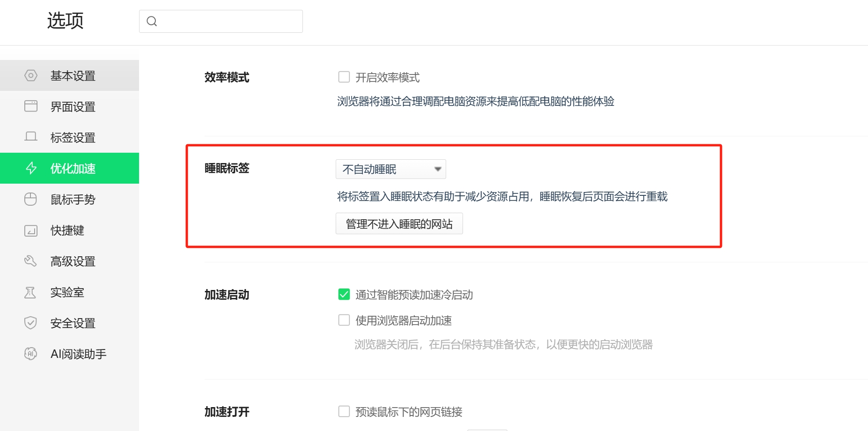Click the 实验室 flask icon
The height and width of the screenshot is (431, 868).
(30, 292)
